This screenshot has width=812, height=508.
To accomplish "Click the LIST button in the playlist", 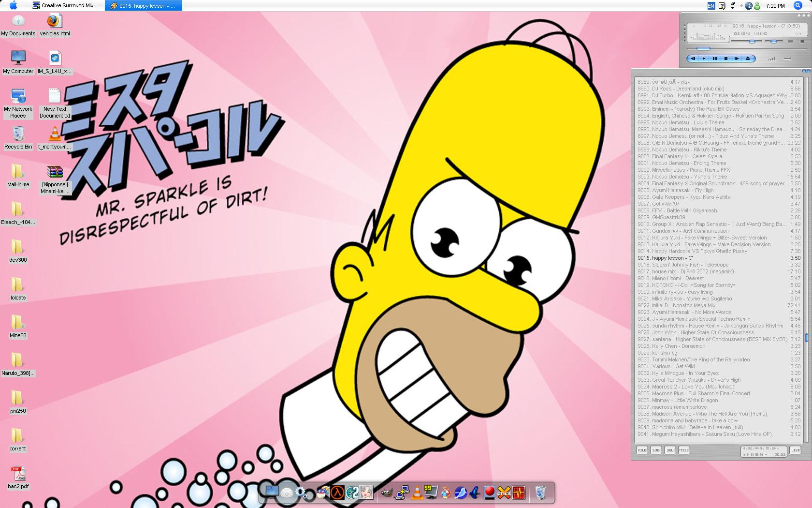I will (x=796, y=450).
